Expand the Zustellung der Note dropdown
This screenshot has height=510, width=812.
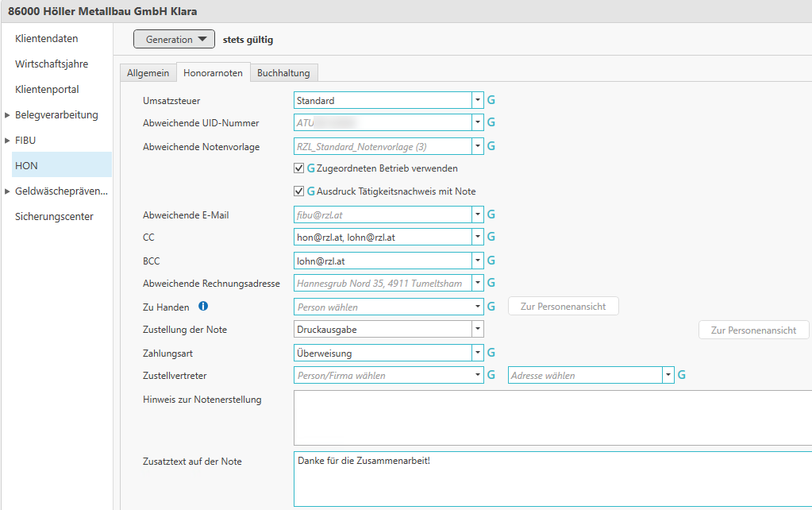(477, 329)
